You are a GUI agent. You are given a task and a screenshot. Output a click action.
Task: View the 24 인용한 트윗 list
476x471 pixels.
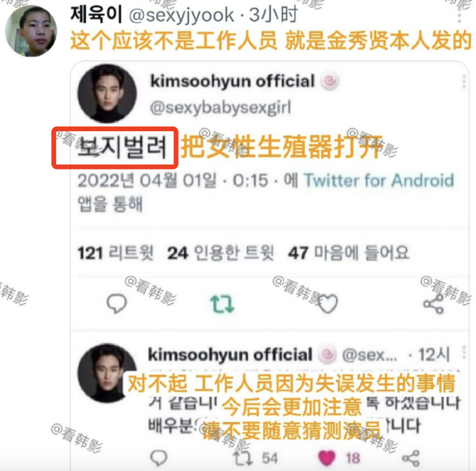coord(220,252)
